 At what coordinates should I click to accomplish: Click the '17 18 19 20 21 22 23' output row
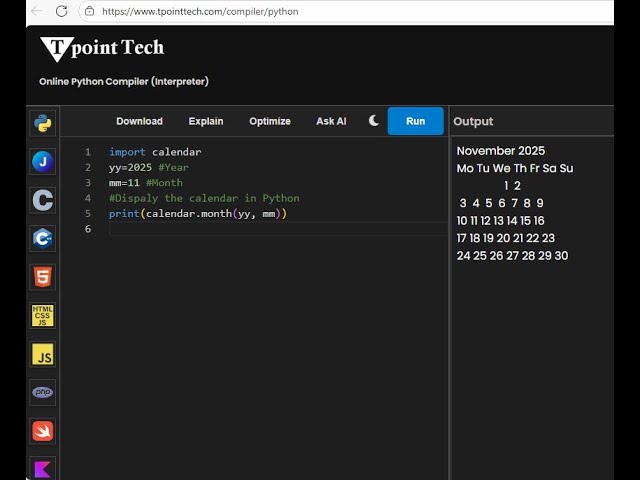click(x=506, y=238)
